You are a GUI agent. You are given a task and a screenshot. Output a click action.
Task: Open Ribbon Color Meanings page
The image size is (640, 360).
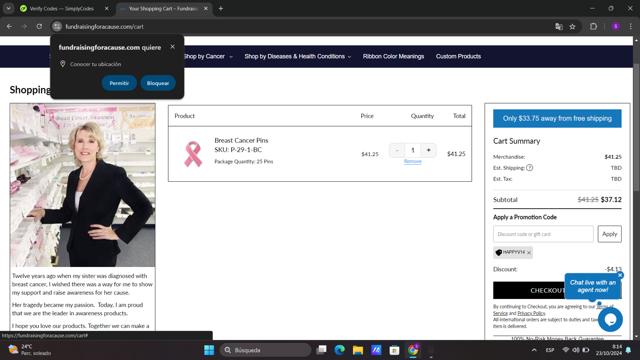(x=393, y=56)
